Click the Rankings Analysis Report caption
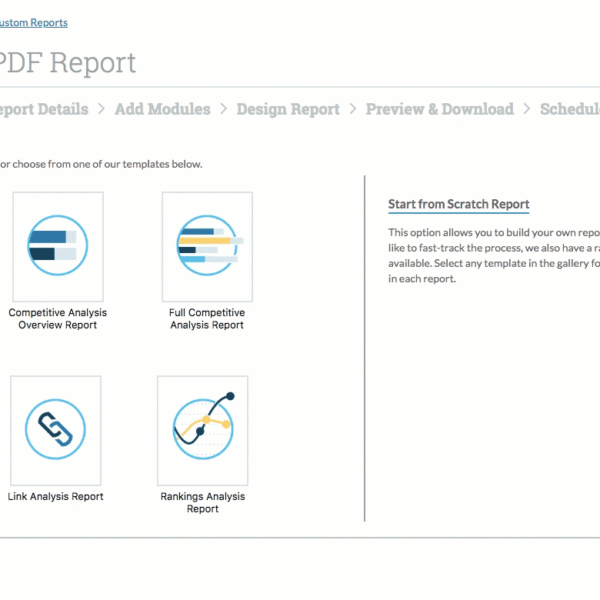This screenshot has height=600, width=600. [x=203, y=502]
